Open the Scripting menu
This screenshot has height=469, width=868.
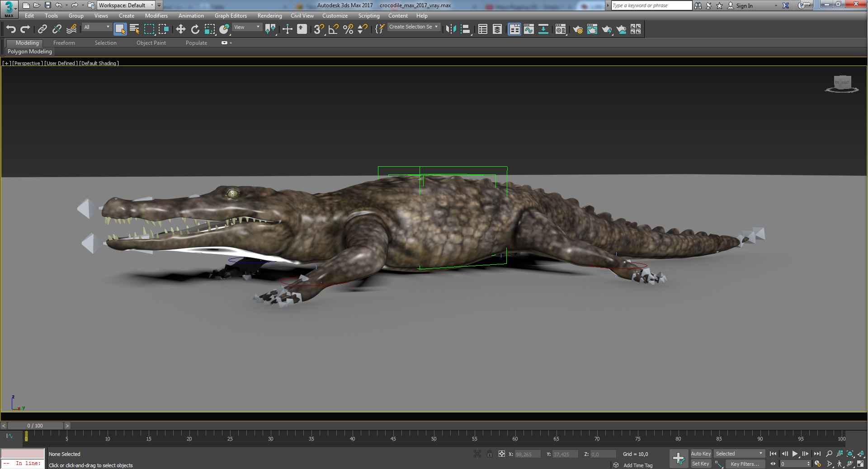click(369, 16)
